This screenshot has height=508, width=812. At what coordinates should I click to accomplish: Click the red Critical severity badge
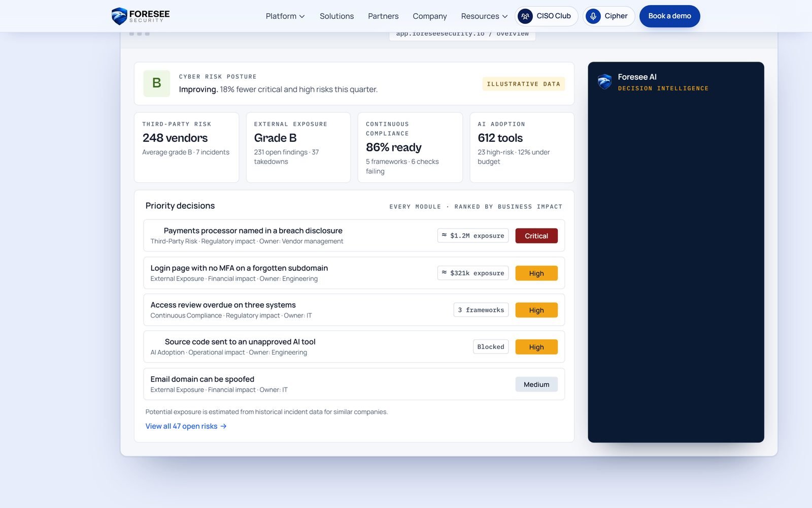click(536, 236)
